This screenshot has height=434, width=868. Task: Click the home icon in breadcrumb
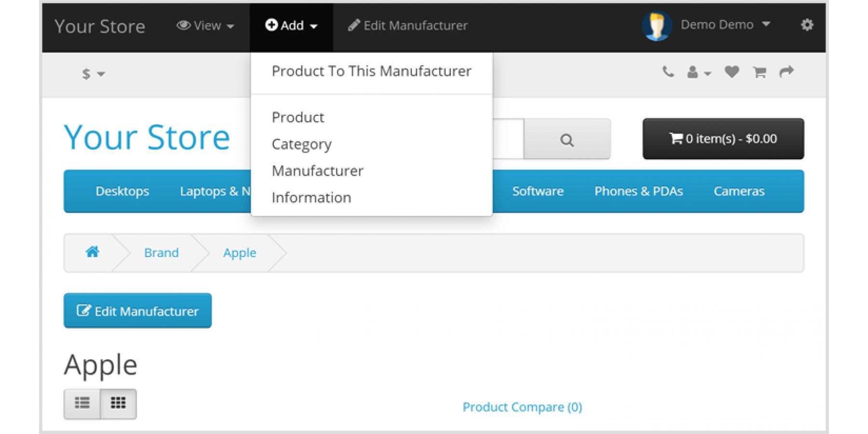92,252
